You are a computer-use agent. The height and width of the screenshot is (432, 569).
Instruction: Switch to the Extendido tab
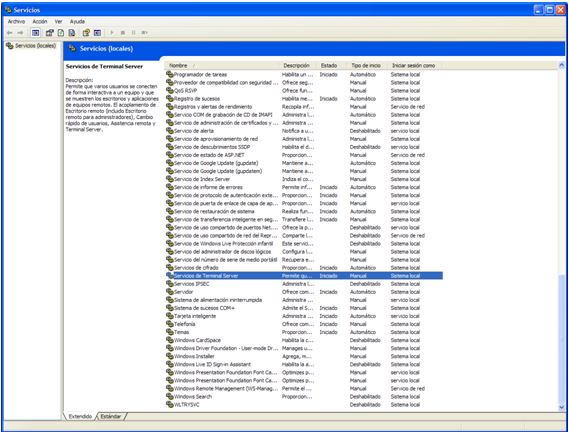point(80,416)
